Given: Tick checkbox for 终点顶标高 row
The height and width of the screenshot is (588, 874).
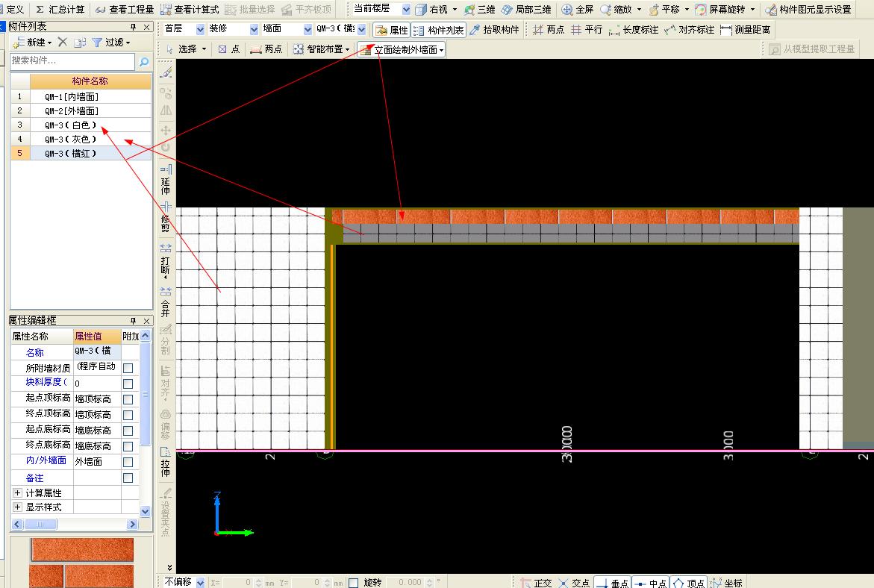Looking at the screenshot, I should click(128, 415).
